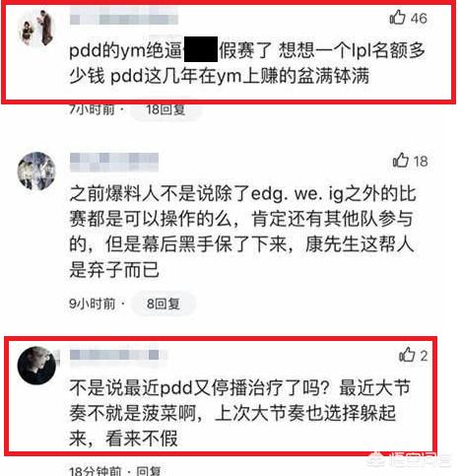
Task: Expand the 8回复 replies thread
Action: click(164, 304)
